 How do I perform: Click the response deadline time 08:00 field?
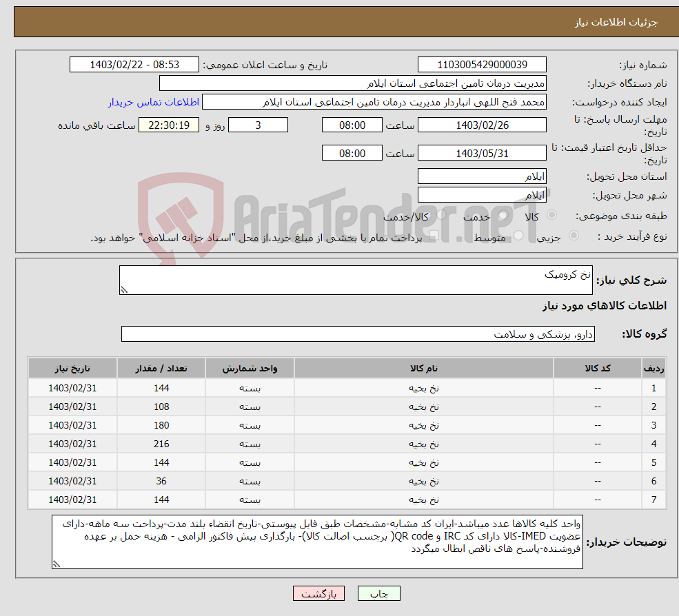pos(352,125)
